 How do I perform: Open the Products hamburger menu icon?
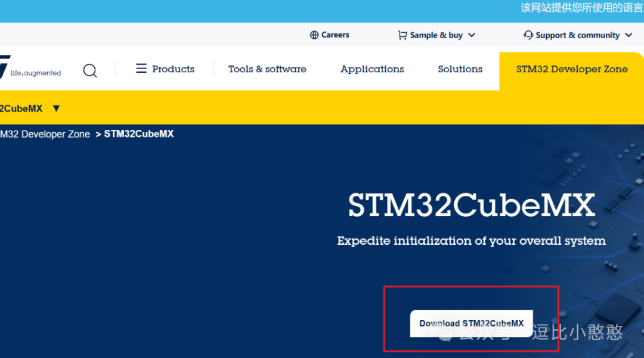pos(141,69)
